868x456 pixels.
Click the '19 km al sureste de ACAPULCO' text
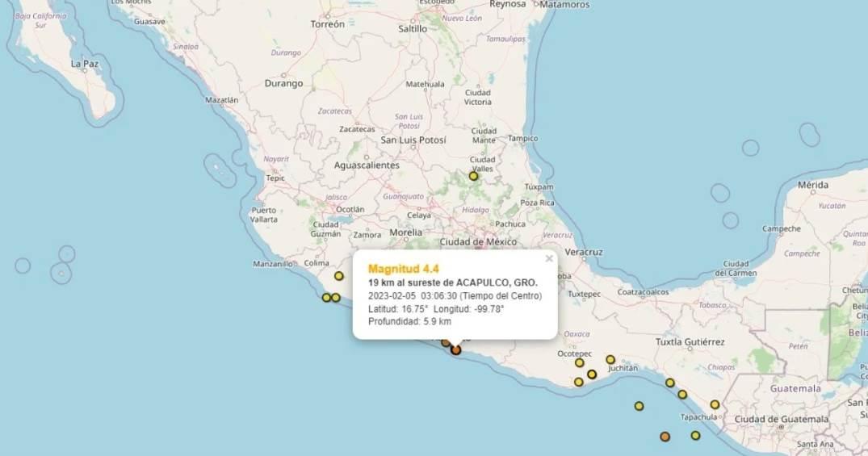point(452,282)
